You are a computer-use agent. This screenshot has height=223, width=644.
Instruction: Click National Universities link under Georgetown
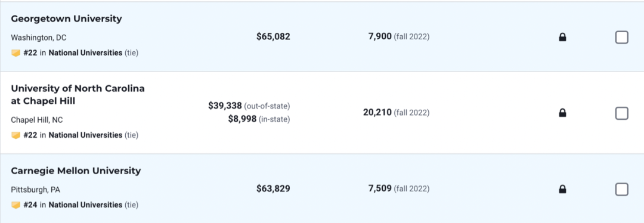(x=85, y=53)
